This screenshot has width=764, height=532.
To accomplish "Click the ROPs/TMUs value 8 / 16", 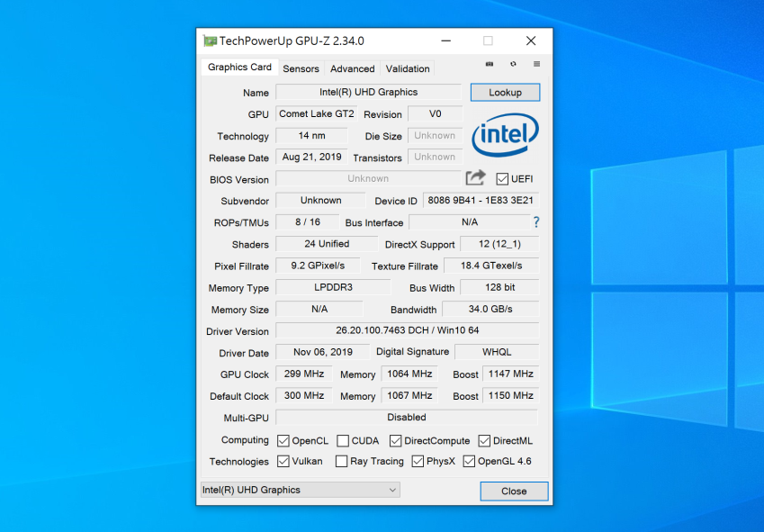I will pos(308,222).
